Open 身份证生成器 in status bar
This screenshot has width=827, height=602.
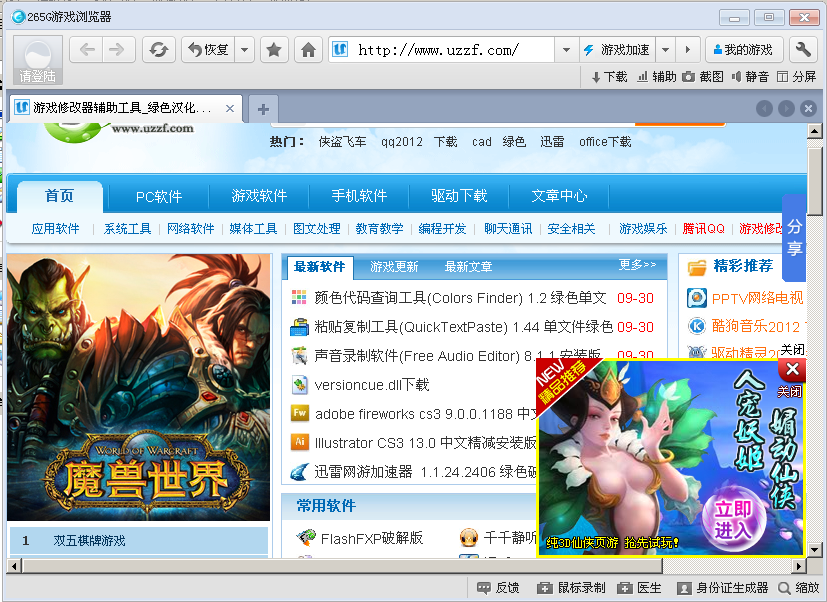pyautogui.click(x=722, y=588)
